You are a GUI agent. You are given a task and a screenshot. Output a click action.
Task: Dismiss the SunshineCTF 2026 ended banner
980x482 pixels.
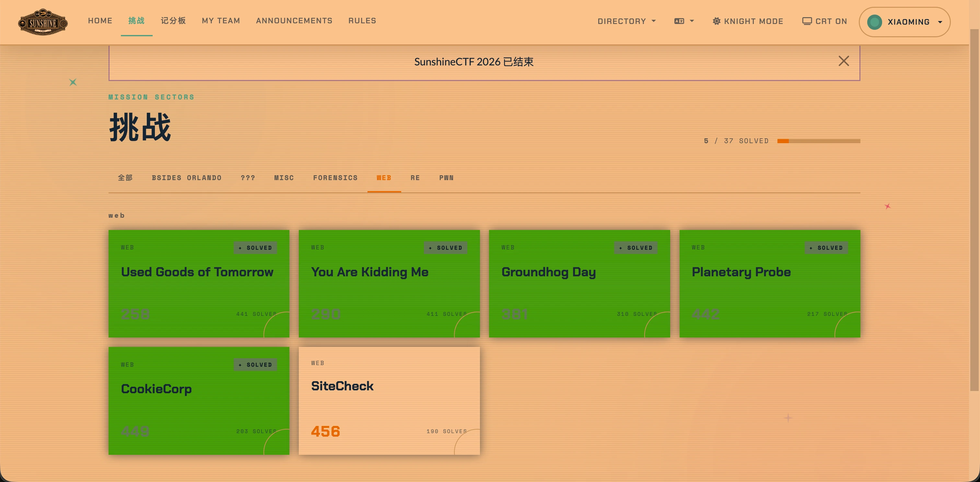pyautogui.click(x=844, y=61)
